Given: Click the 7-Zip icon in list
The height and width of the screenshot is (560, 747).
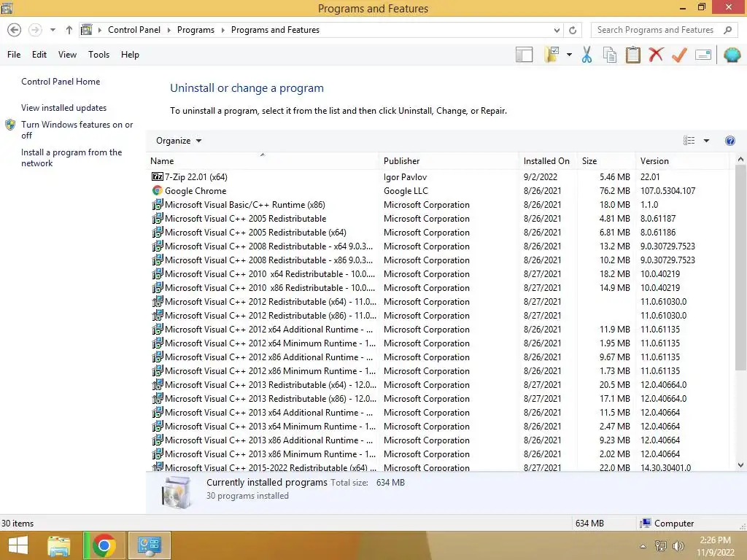Looking at the screenshot, I should [x=158, y=176].
